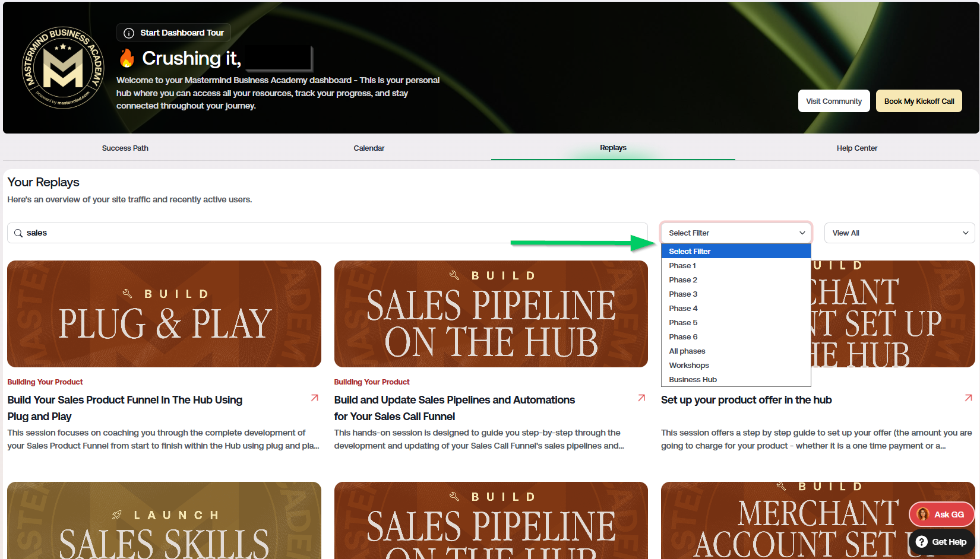Select the Replays tab
The width and height of the screenshot is (980, 559).
pyautogui.click(x=613, y=148)
